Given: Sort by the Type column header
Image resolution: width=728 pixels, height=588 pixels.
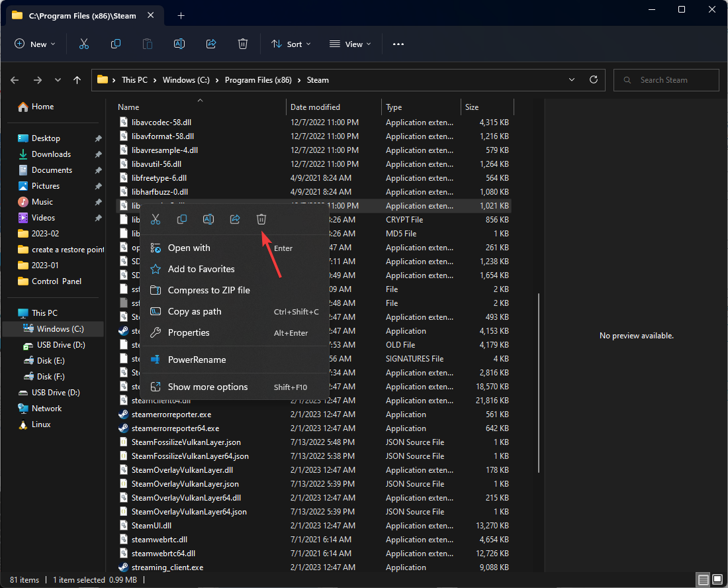Looking at the screenshot, I should coord(421,107).
